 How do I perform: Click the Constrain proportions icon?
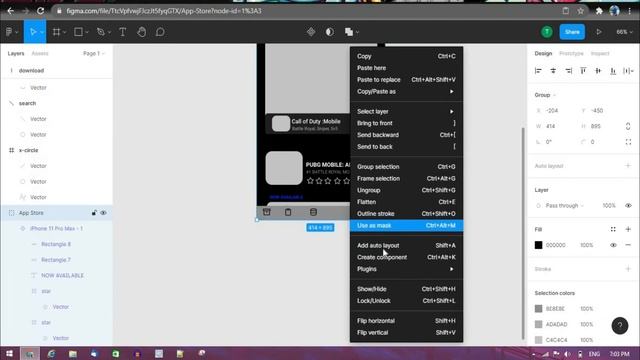628,127
